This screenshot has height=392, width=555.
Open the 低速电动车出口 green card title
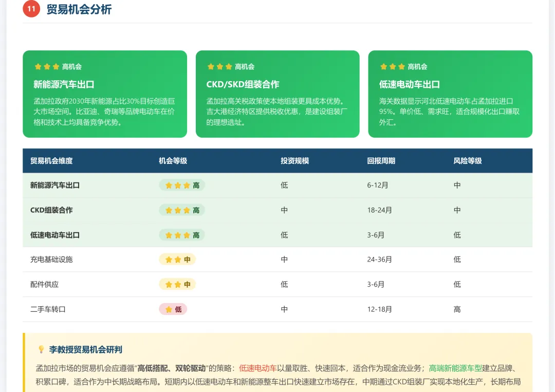click(410, 84)
